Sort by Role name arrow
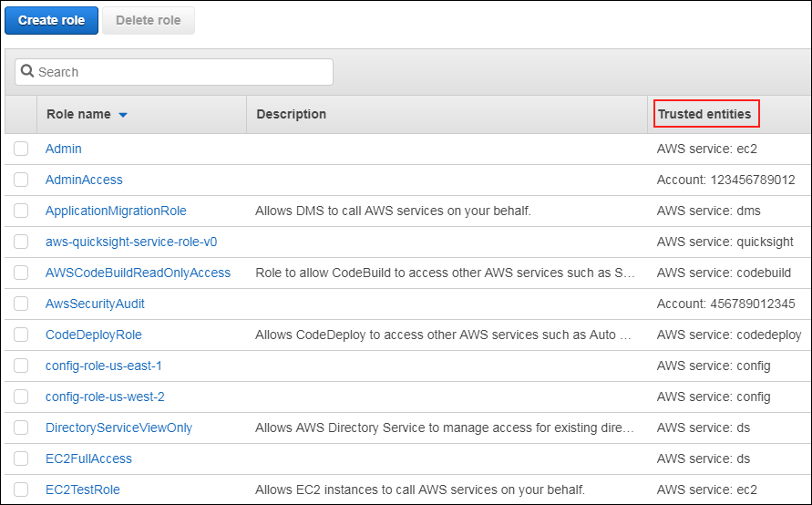 tap(123, 115)
